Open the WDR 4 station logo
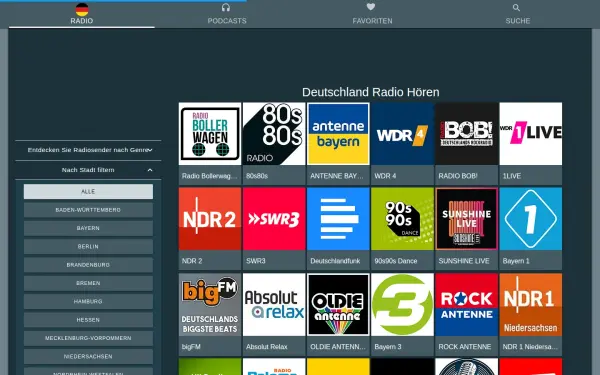 coord(402,134)
